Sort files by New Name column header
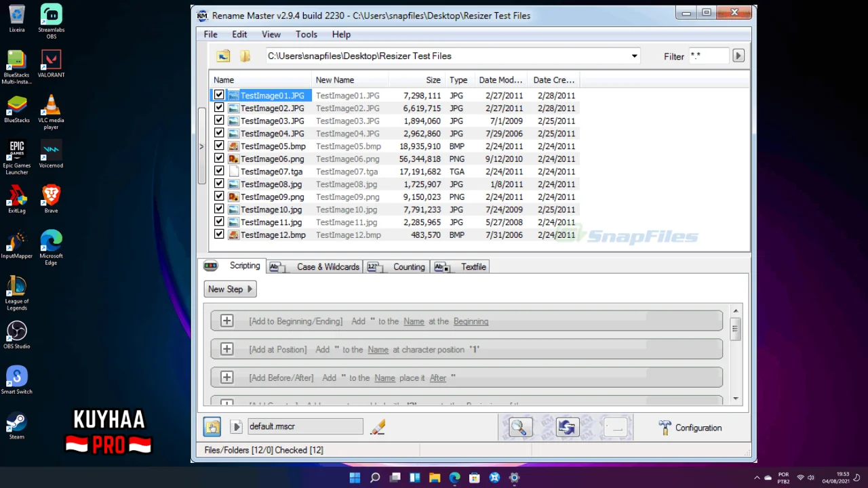Image resolution: width=868 pixels, height=488 pixels. pos(350,80)
